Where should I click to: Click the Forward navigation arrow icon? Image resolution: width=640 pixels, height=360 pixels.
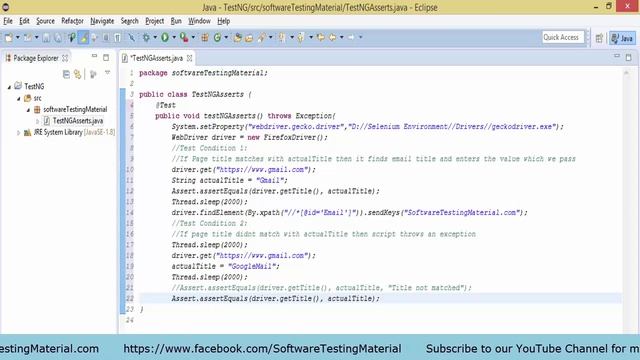[x=351, y=38]
